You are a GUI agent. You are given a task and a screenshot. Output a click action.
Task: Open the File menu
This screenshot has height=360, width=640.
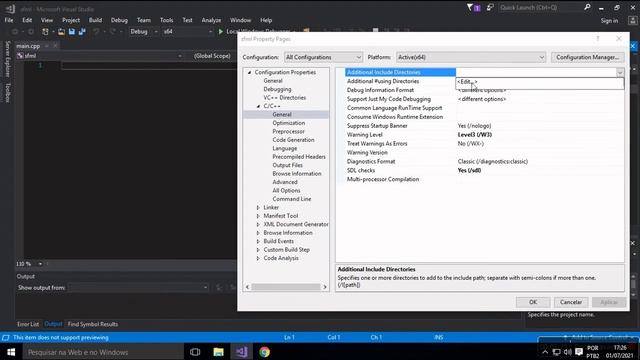(9, 20)
